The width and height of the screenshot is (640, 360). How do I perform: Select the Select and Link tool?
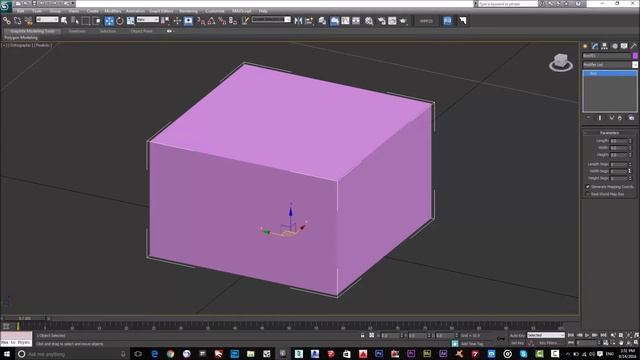coord(7,20)
